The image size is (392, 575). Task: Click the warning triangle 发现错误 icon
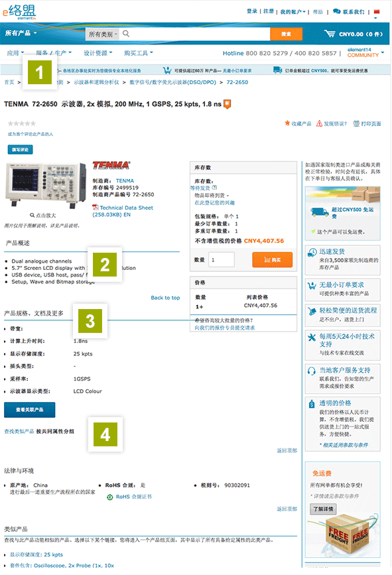320,123
